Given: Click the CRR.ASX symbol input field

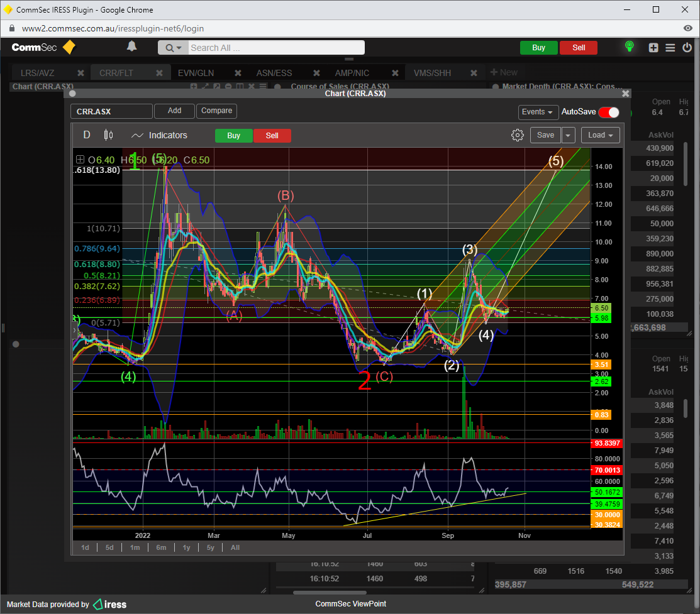Looking at the screenshot, I should click(111, 111).
